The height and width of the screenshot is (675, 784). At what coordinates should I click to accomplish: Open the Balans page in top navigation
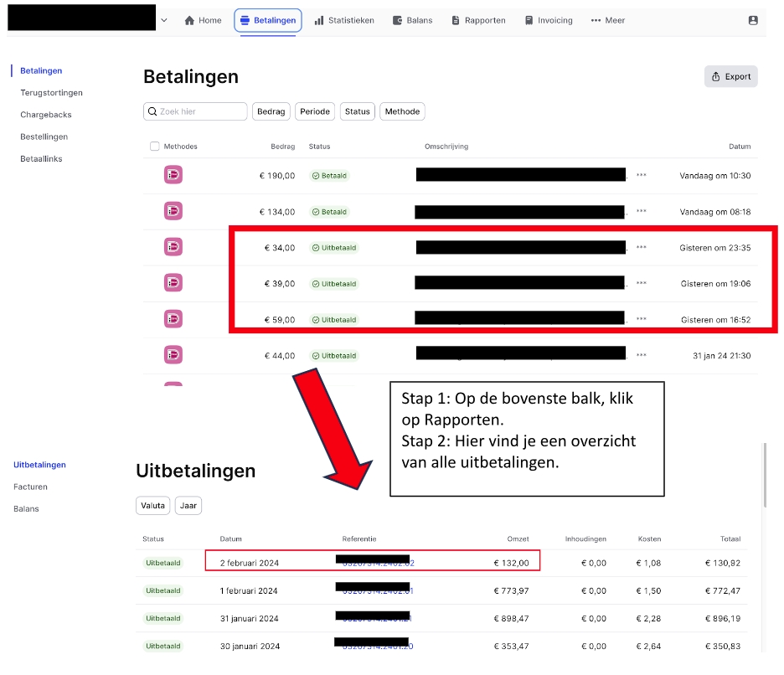[x=412, y=20]
